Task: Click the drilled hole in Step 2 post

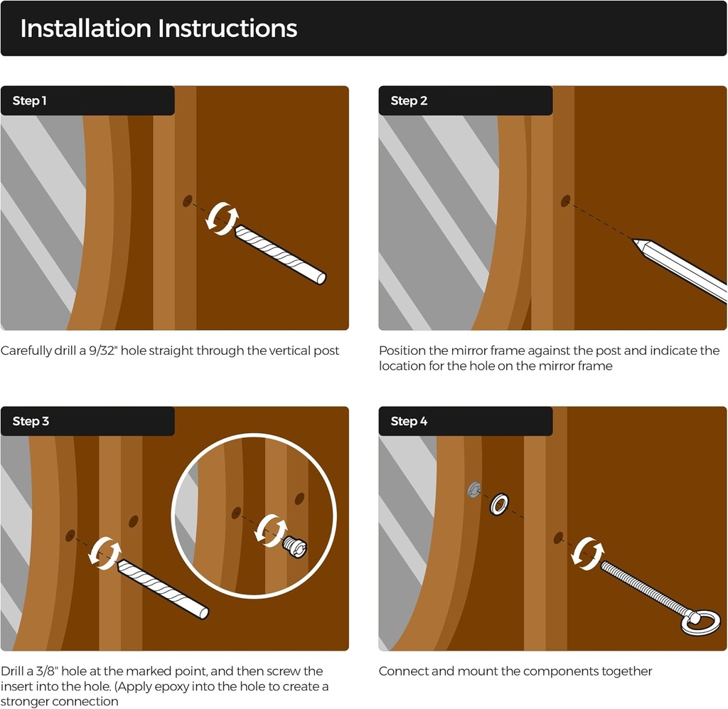Action: click(x=565, y=201)
